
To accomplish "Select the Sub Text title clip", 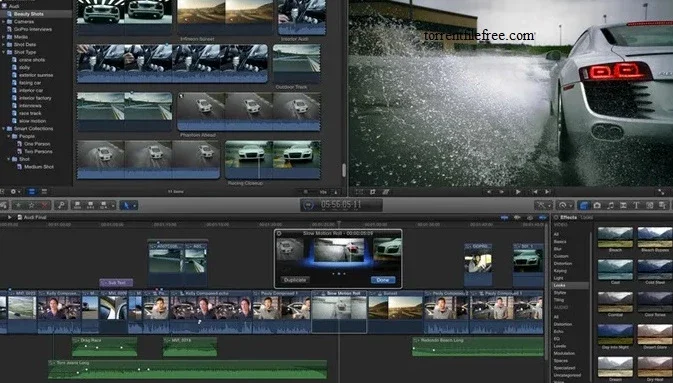I will pos(116,283).
